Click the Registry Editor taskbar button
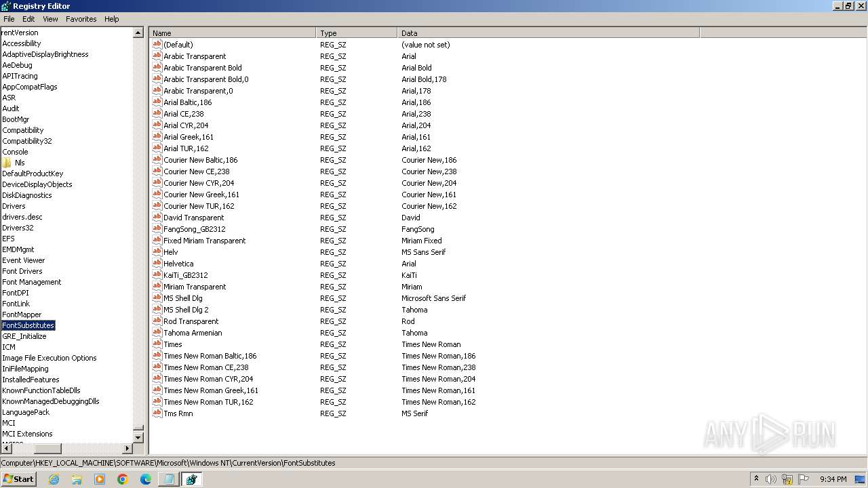This screenshot has width=868, height=488. pyautogui.click(x=191, y=479)
